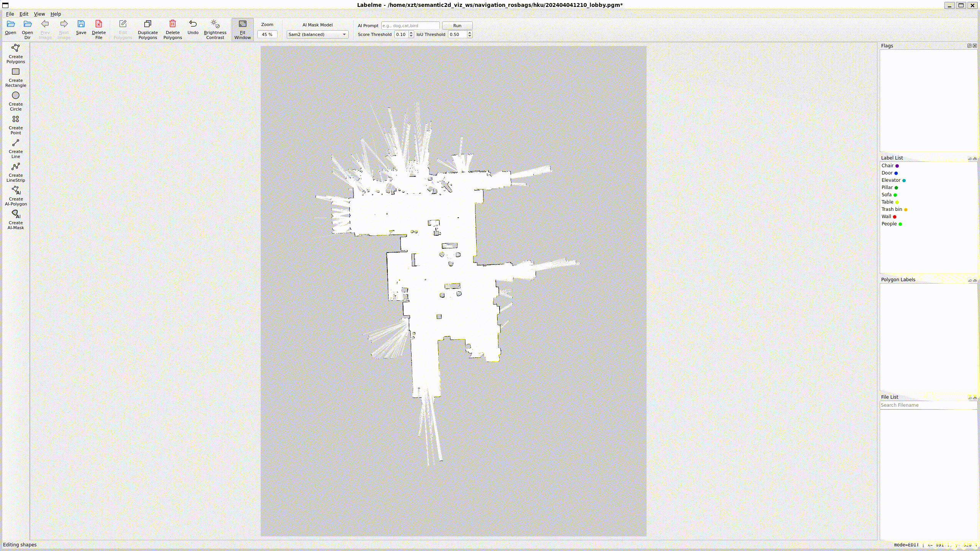The image size is (980, 551).
Task: Click the Search Filename field
Action: pyautogui.click(x=928, y=405)
